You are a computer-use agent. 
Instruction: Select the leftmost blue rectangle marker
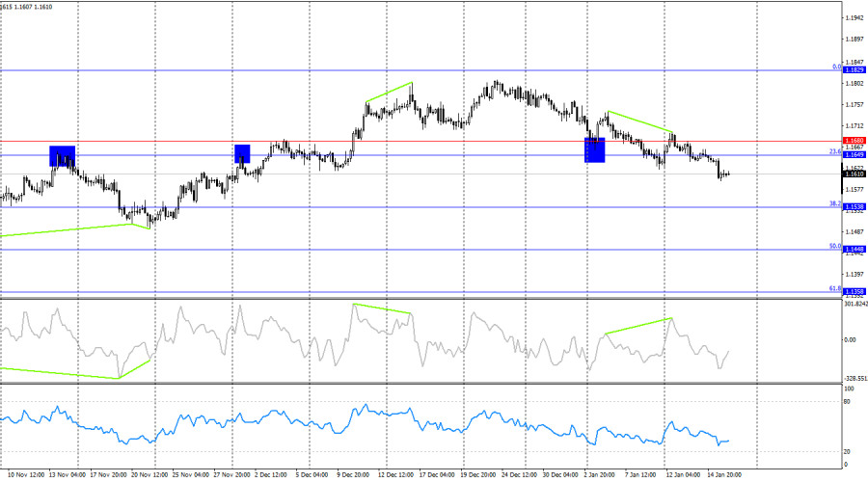point(62,155)
